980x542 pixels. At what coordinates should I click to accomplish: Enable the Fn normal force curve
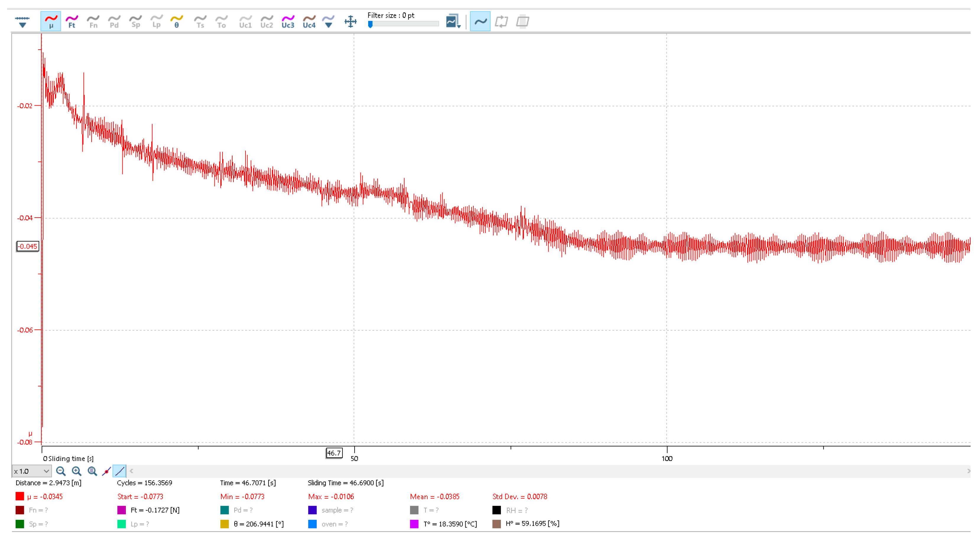pyautogui.click(x=93, y=21)
